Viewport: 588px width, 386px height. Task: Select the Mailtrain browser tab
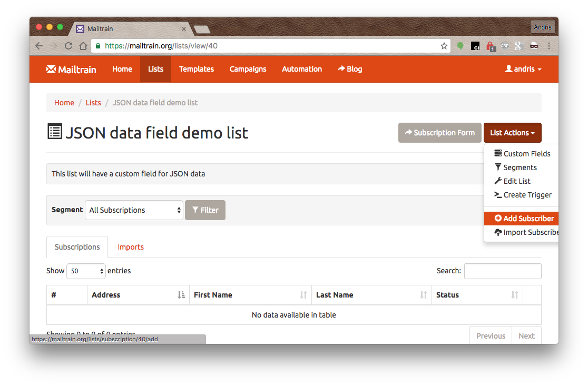tap(131, 29)
